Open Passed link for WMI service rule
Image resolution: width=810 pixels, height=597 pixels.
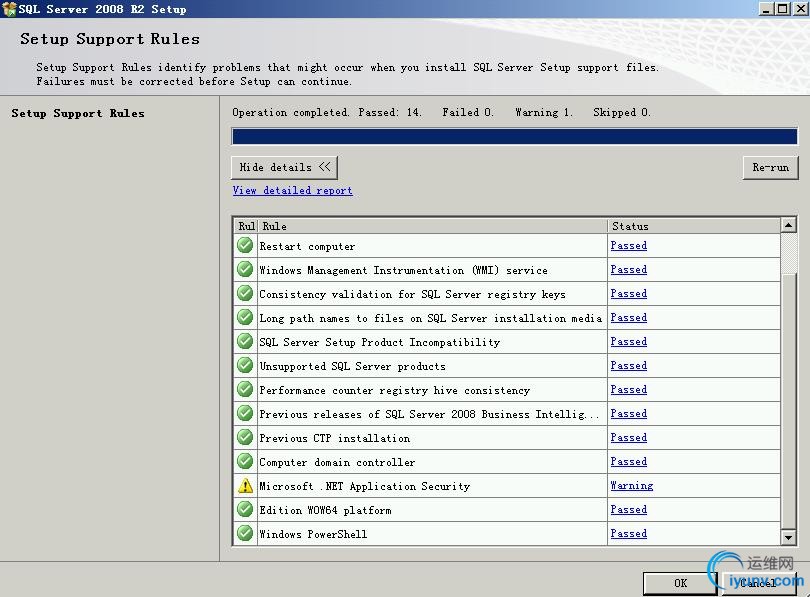click(x=628, y=270)
